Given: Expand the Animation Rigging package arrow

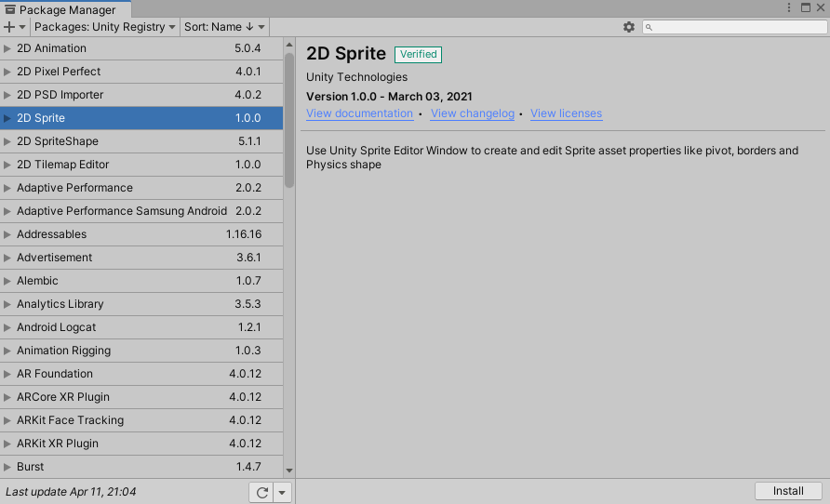Looking at the screenshot, I should [7, 351].
